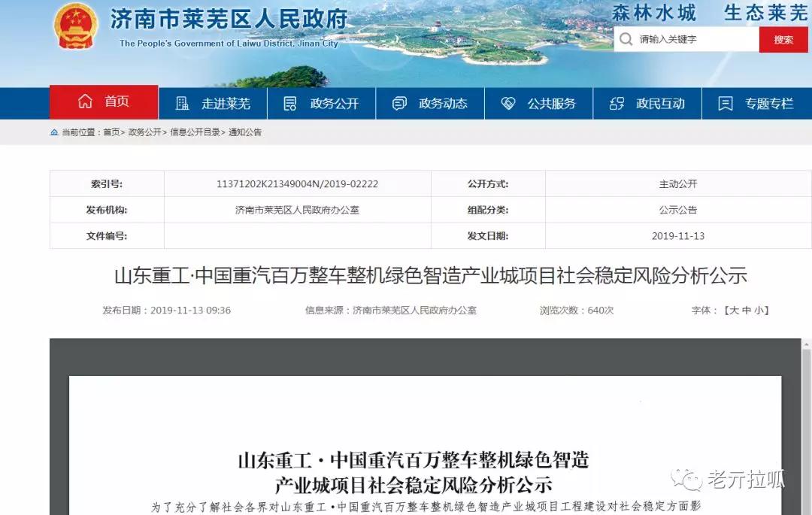
Task: Open the 首页 navigation tab
Action: (x=104, y=102)
